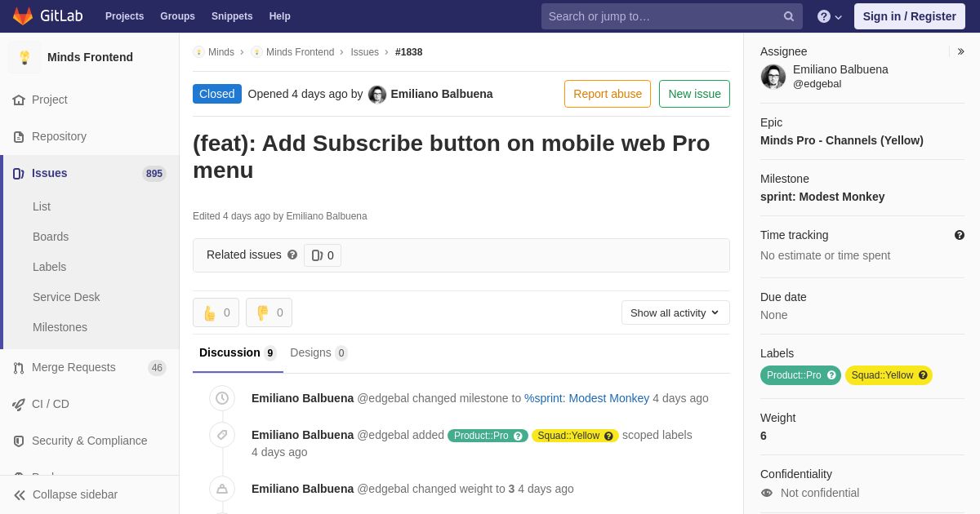Click the Closed status badge

point(217,94)
